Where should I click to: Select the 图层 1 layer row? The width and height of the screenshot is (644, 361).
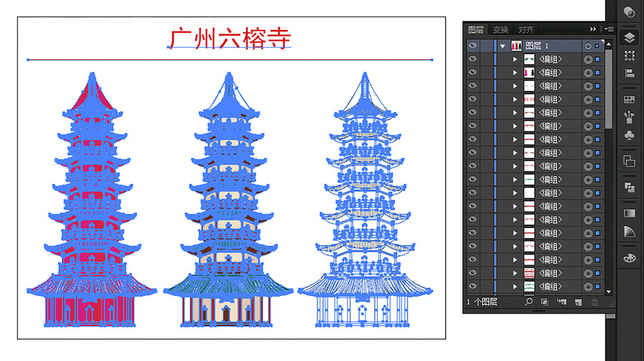(x=535, y=46)
